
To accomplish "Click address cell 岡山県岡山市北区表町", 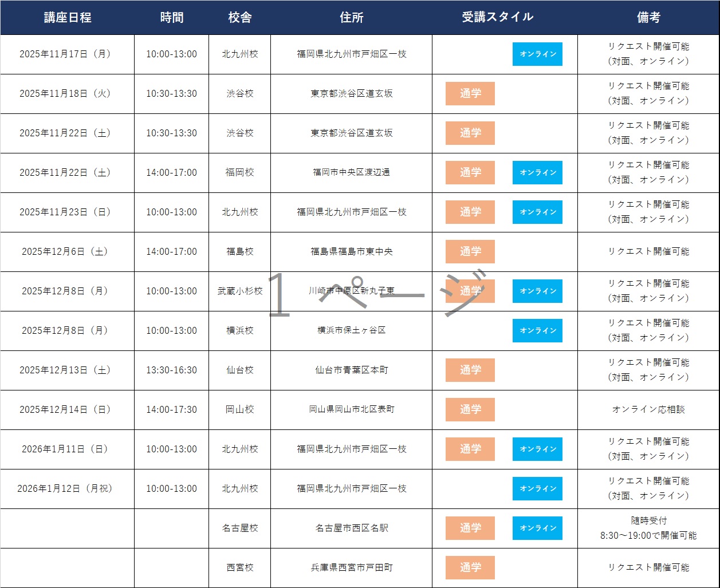I will 351,410.
